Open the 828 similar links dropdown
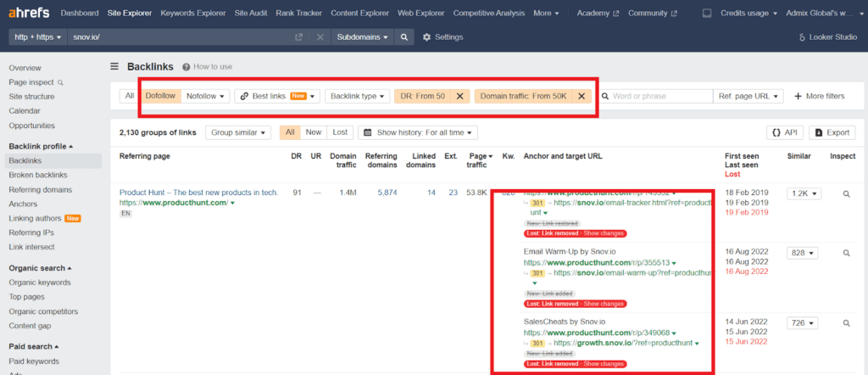This screenshot has width=868, height=375. [804, 253]
